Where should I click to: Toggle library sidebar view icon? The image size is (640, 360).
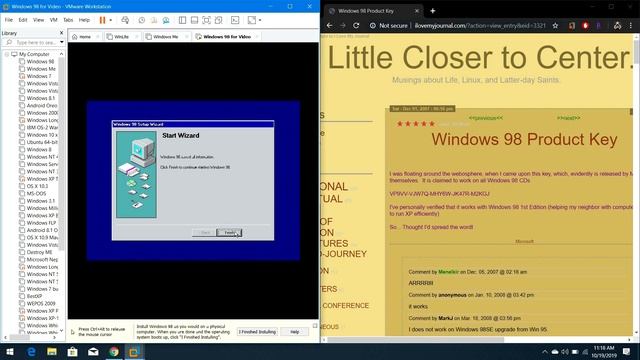click(x=182, y=20)
